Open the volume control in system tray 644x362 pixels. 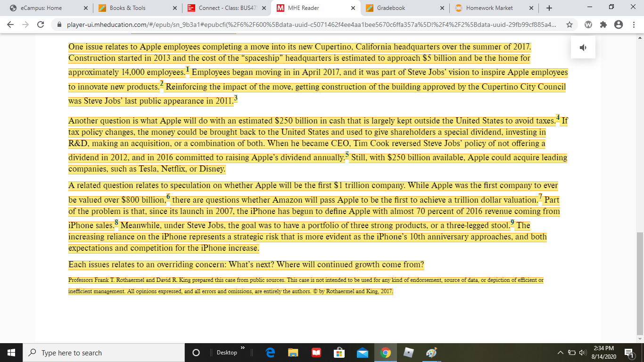tap(582, 353)
